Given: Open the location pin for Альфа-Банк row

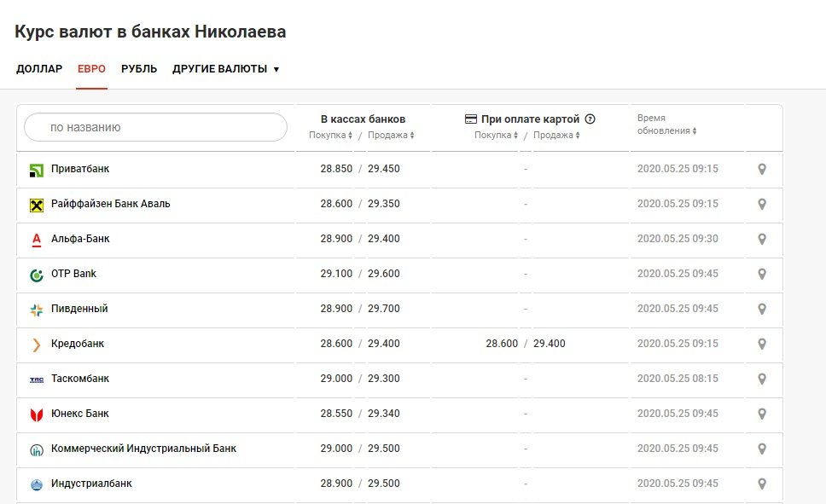Looking at the screenshot, I should pos(762,240).
